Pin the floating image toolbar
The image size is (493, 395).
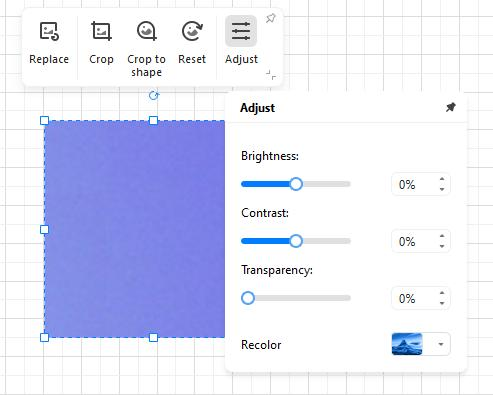[x=271, y=18]
